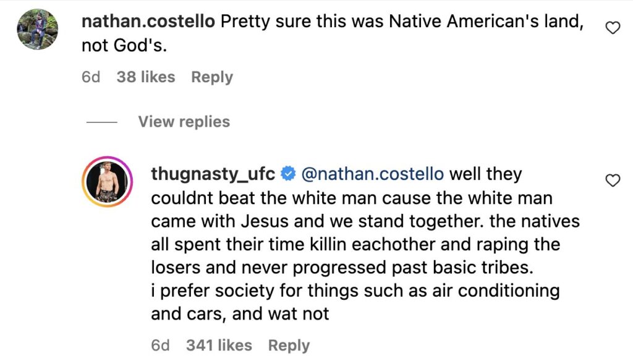Open nathan.costello username profile link
The width and height of the screenshot is (633, 364).
coord(148,21)
